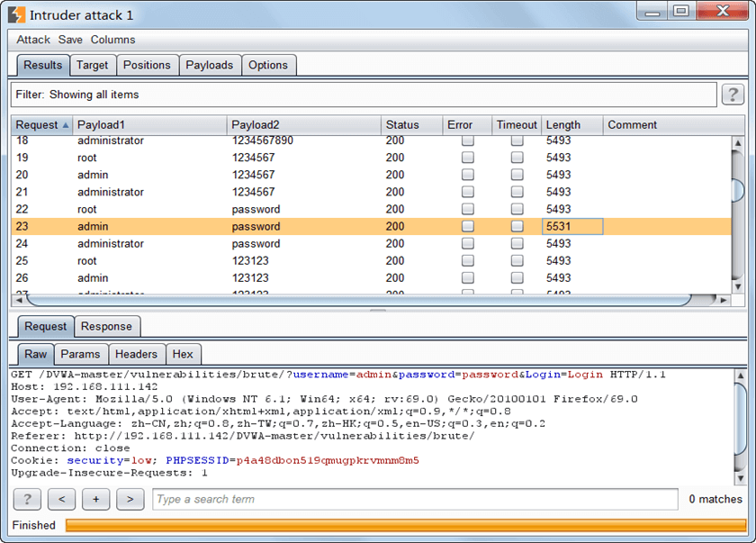Switch to the Options tab
The height and width of the screenshot is (543, 756).
[268, 65]
